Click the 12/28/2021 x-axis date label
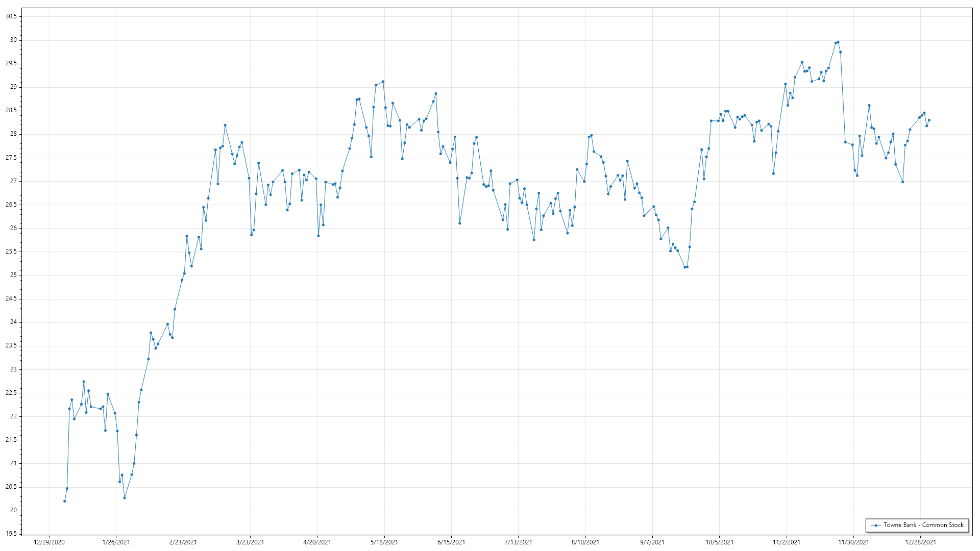The image size is (980, 551). point(920,542)
